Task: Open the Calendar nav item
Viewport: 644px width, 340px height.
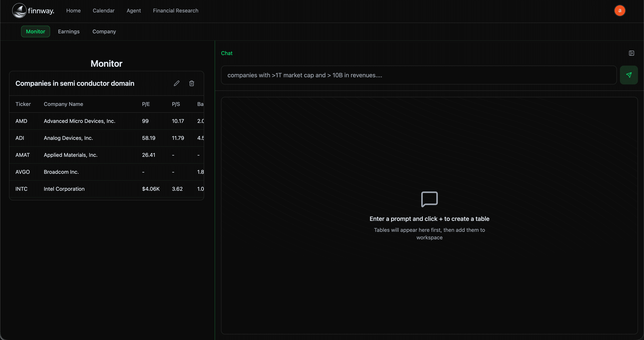Action: pyautogui.click(x=104, y=11)
